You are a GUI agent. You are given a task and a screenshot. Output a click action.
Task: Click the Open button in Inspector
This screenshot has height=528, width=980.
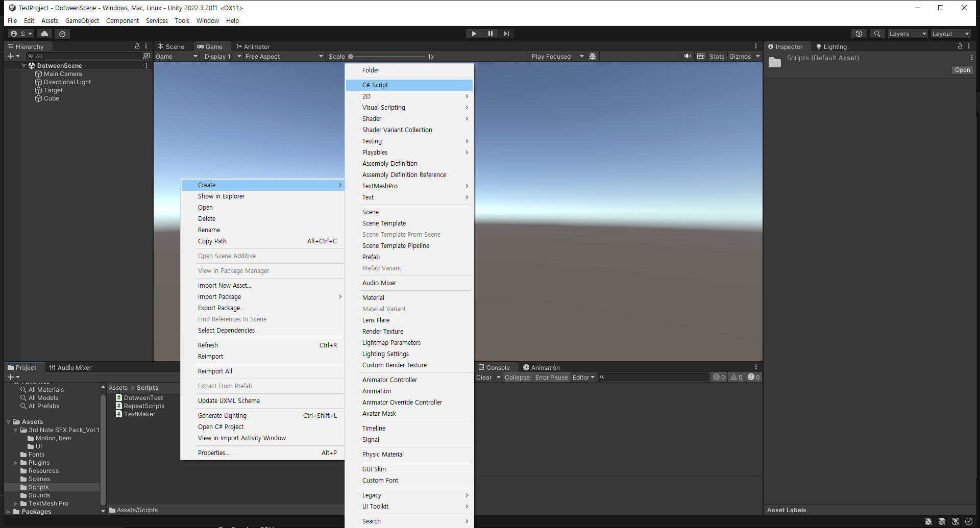pyautogui.click(x=962, y=70)
